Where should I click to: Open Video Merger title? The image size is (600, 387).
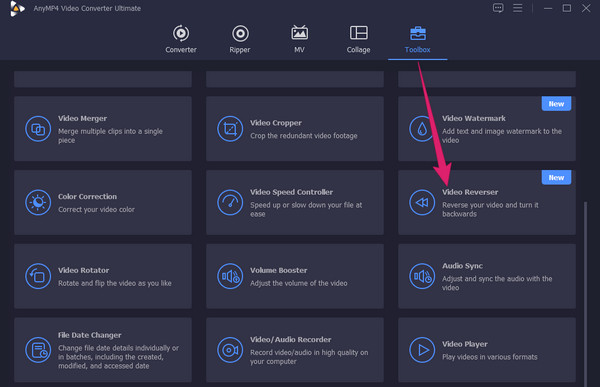pyautogui.click(x=82, y=118)
